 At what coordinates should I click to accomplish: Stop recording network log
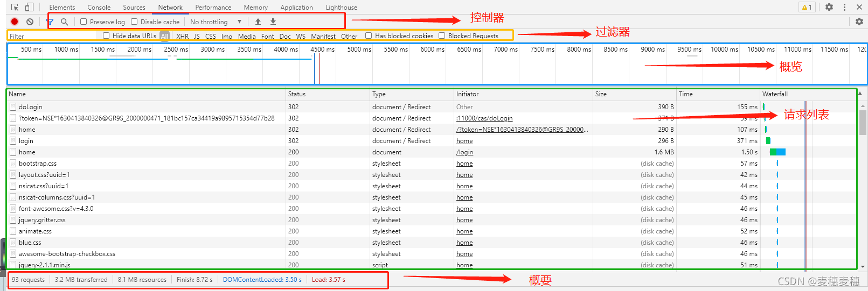coord(15,22)
